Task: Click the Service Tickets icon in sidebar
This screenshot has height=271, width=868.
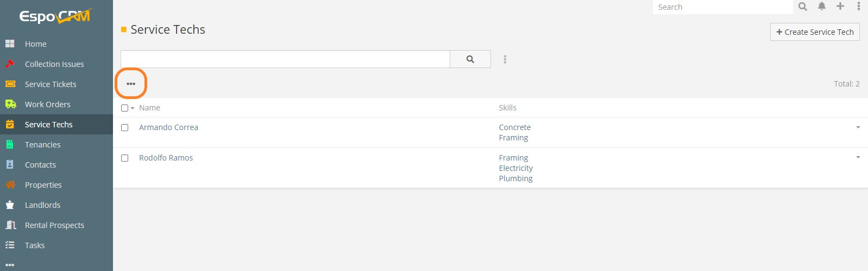Action: 10,84
